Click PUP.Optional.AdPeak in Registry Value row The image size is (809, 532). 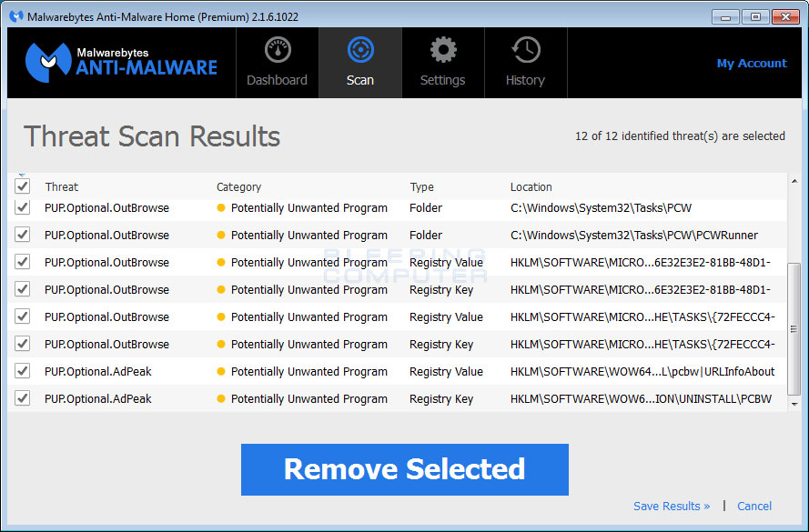[x=98, y=371]
